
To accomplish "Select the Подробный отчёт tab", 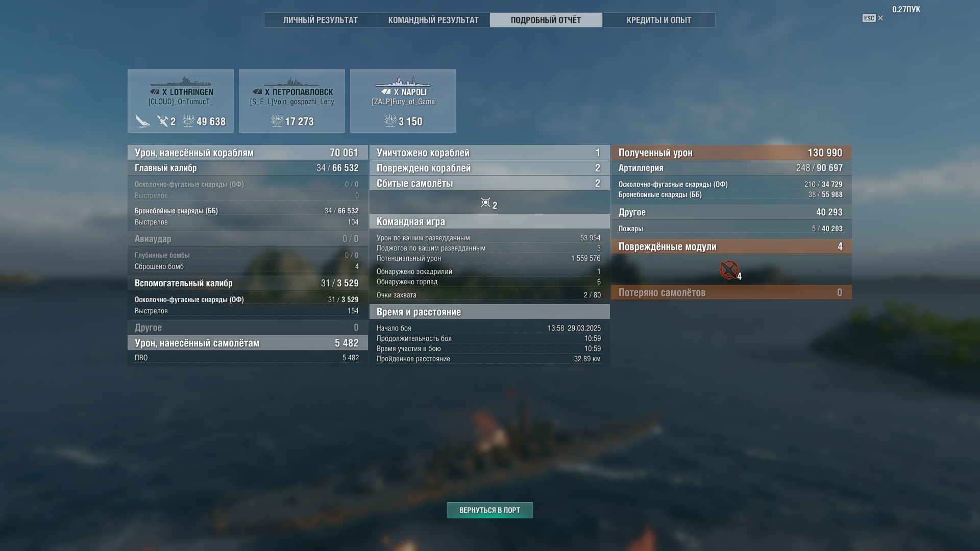I will click(546, 20).
